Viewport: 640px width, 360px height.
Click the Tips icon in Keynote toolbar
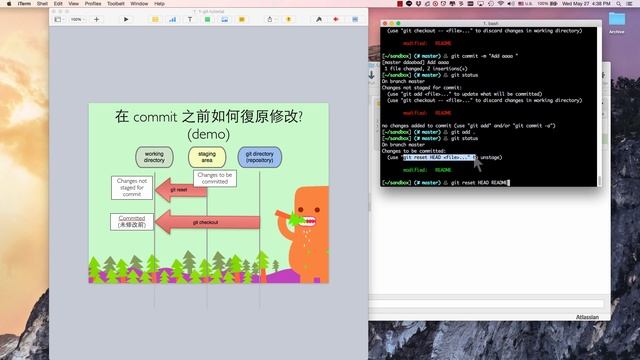point(289,20)
